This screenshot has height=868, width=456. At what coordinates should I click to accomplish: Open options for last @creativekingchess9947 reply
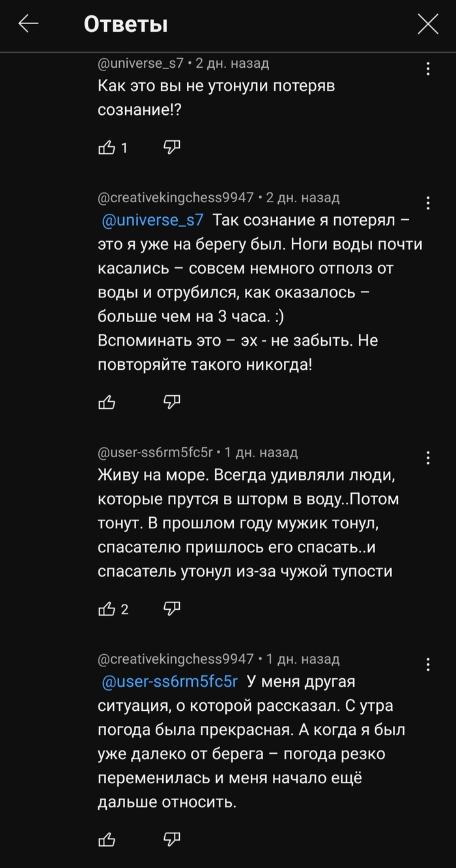click(x=428, y=665)
